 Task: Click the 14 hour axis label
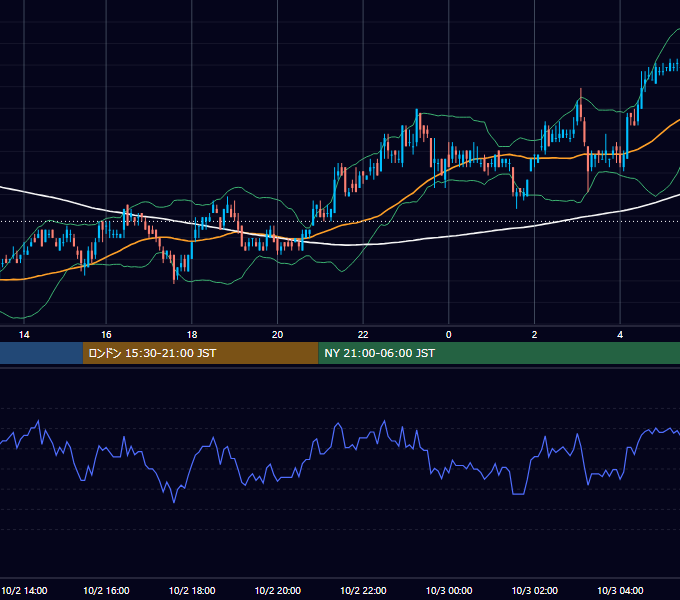tap(24, 335)
